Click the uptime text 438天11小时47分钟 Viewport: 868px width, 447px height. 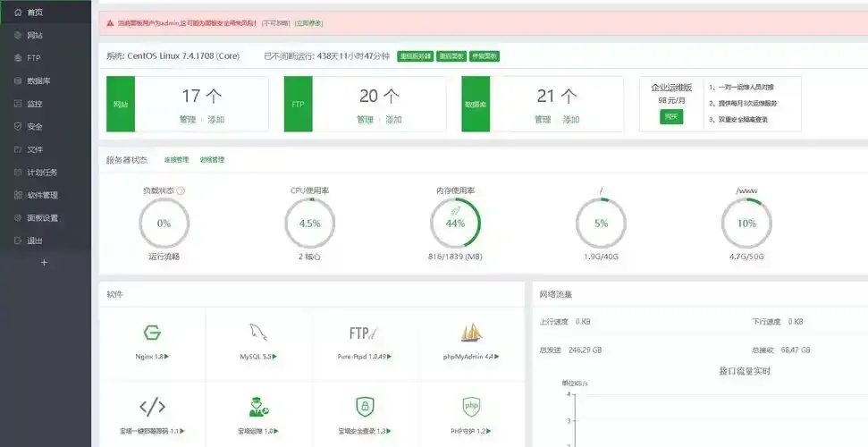click(x=353, y=56)
